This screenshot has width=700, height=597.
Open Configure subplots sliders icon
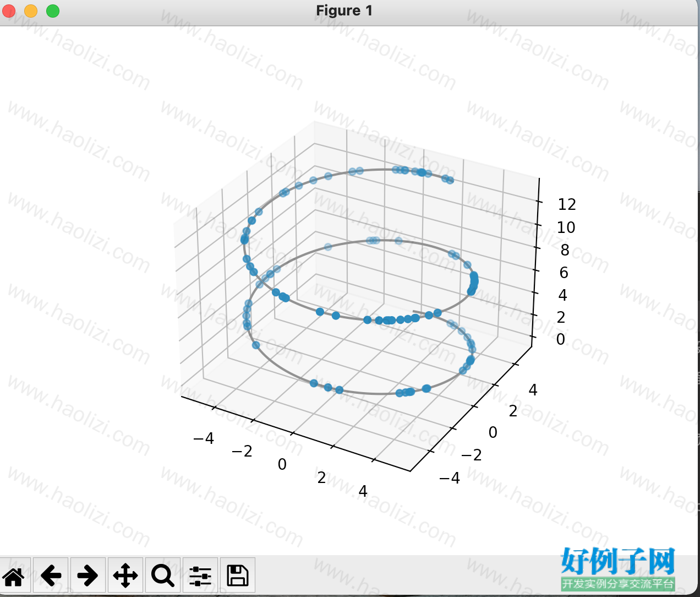[200, 576]
